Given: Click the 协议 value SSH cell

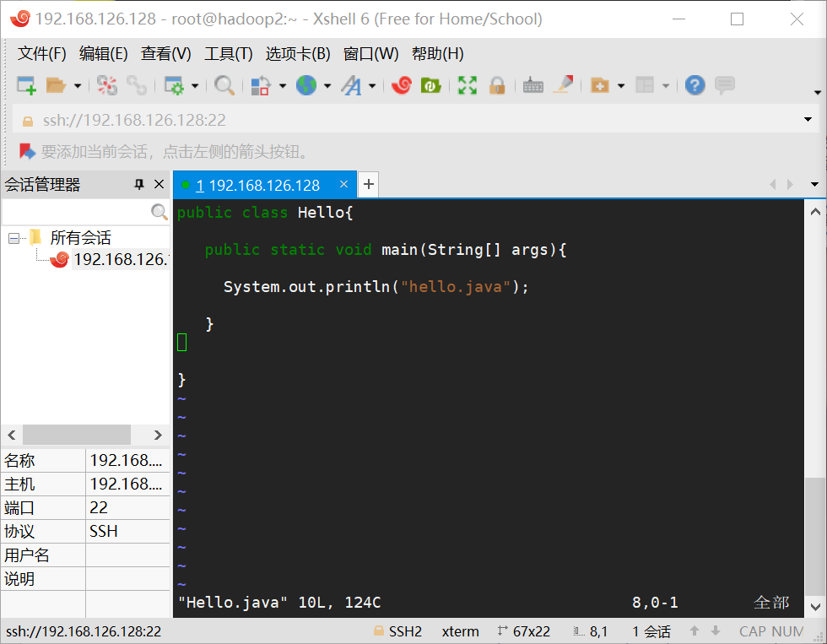Looking at the screenshot, I should point(127,531).
